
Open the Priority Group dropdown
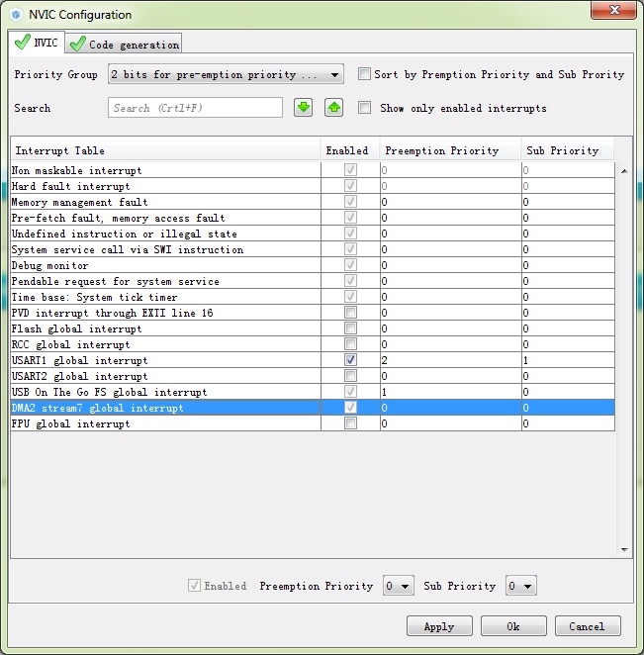[x=226, y=74]
